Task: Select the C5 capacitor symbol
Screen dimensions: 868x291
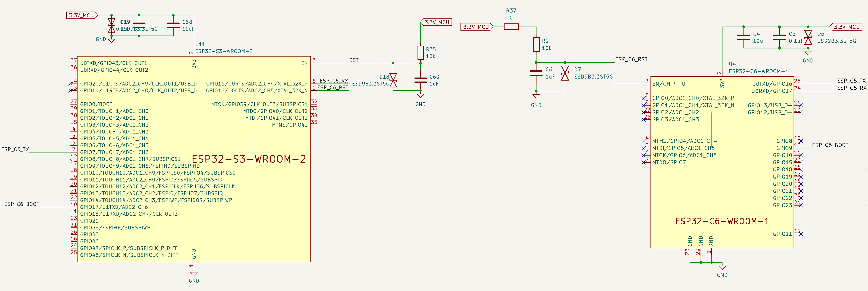Action: click(x=779, y=37)
